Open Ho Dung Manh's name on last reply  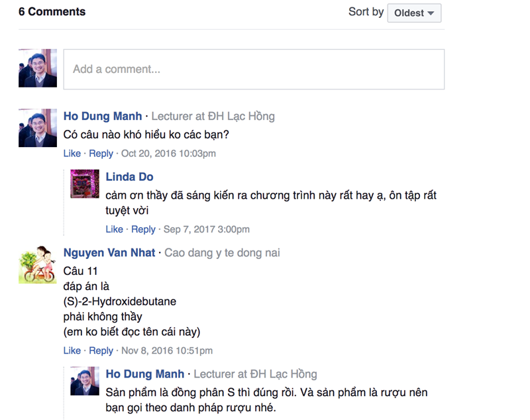[x=145, y=374]
